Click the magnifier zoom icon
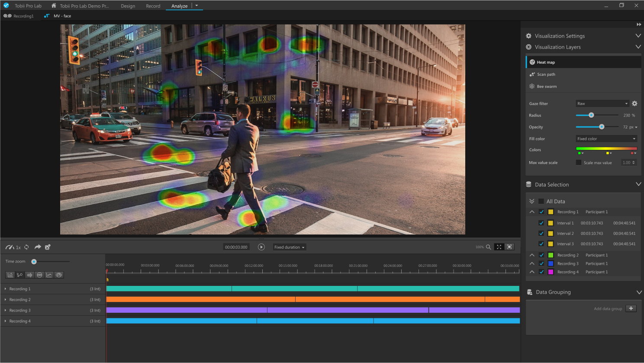This screenshot has height=363, width=644. (488, 247)
